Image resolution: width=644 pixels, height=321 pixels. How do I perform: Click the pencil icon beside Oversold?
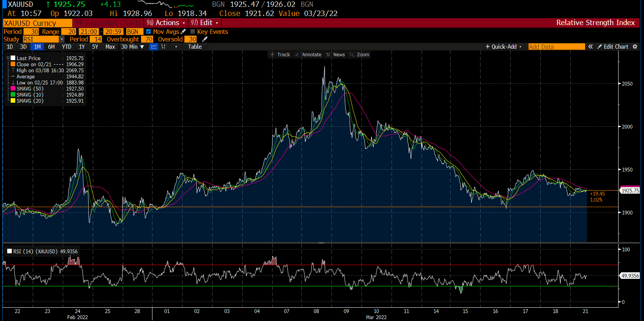205,39
